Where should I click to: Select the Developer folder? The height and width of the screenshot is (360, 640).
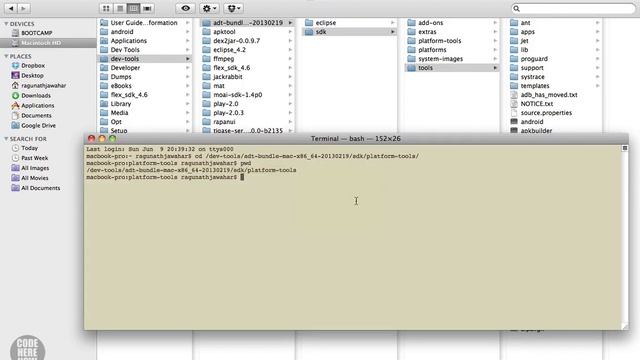coord(145,68)
